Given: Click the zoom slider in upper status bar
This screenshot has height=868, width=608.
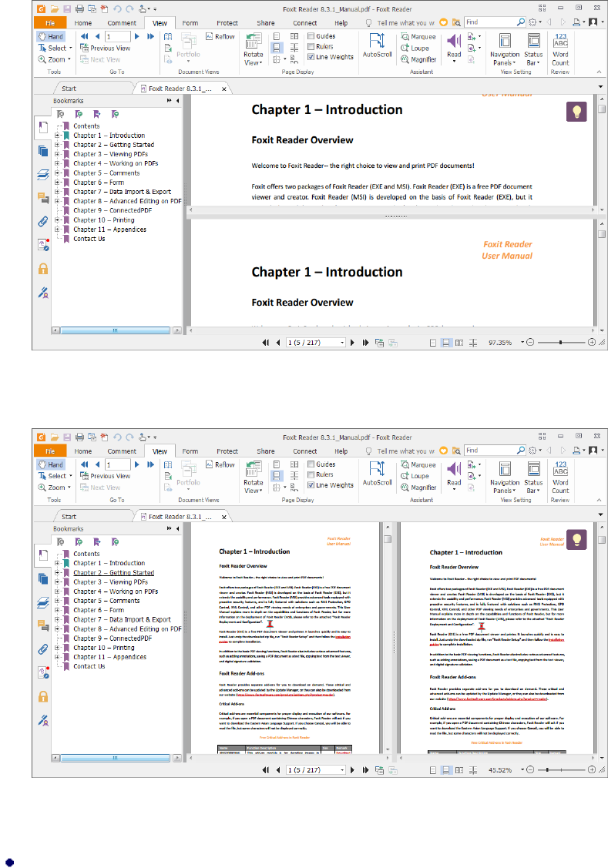Looking at the screenshot, I should point(560,343).
